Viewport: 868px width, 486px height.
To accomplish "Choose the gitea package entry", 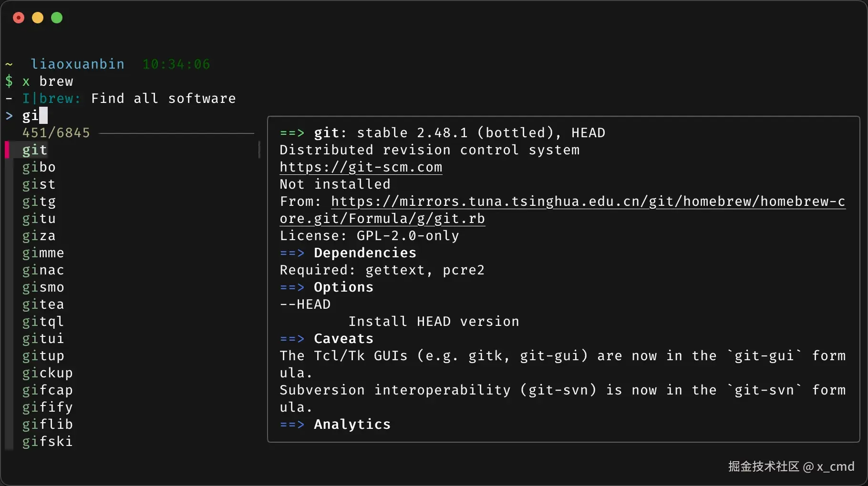I will click(43, 304).
